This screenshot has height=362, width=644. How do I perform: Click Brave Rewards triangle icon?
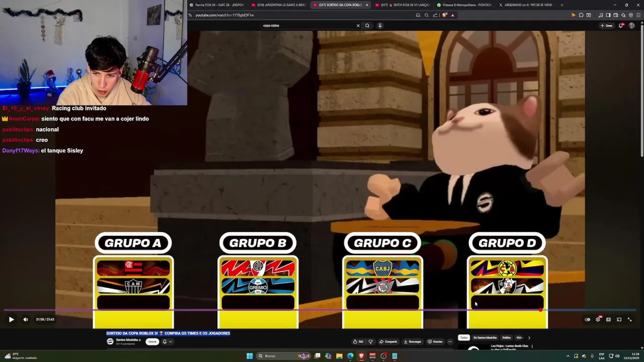(x=452, y=15)
